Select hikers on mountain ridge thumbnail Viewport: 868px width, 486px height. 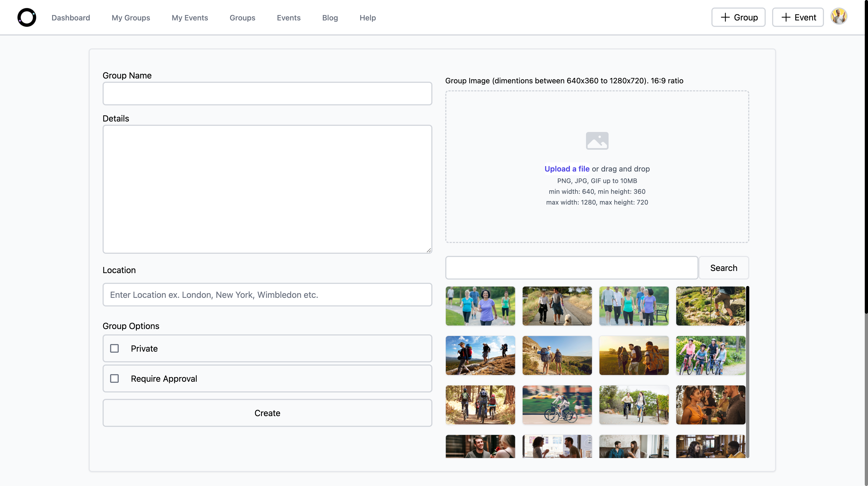(x=480, y=355)
